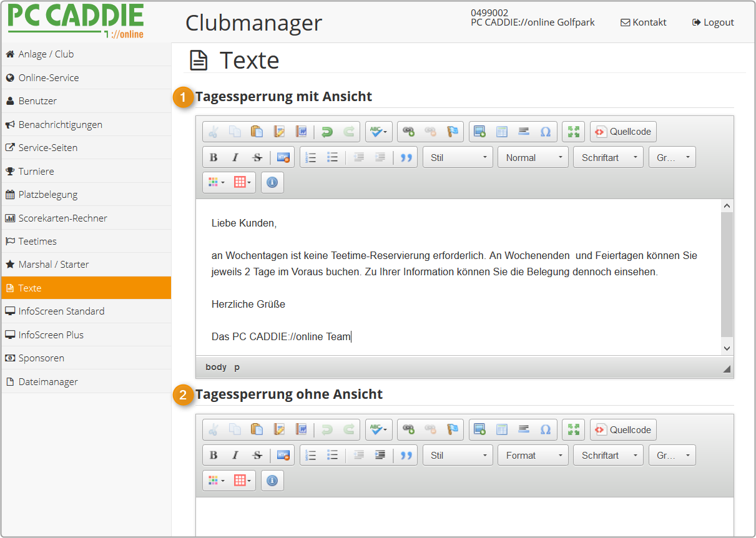Screen dimensions: 756x538
Task: Maximize the Tagessperrung ohne Ansicht editor
Action: pos(573,429)
